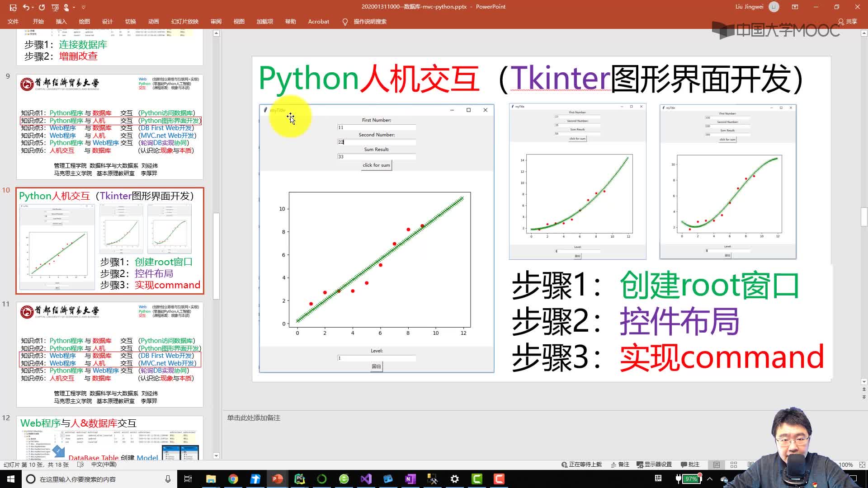The width and height of the screenshot is (868, 488).
Task: Switch to the 绘图 ribbon tab
Action: (84, 21)
